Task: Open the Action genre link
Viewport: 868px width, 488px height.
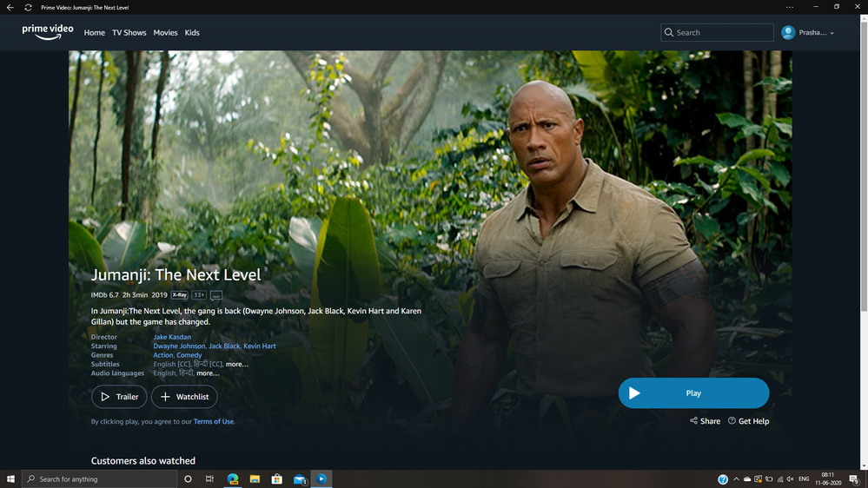Action: pyautogui.click(x=162, y=355)
